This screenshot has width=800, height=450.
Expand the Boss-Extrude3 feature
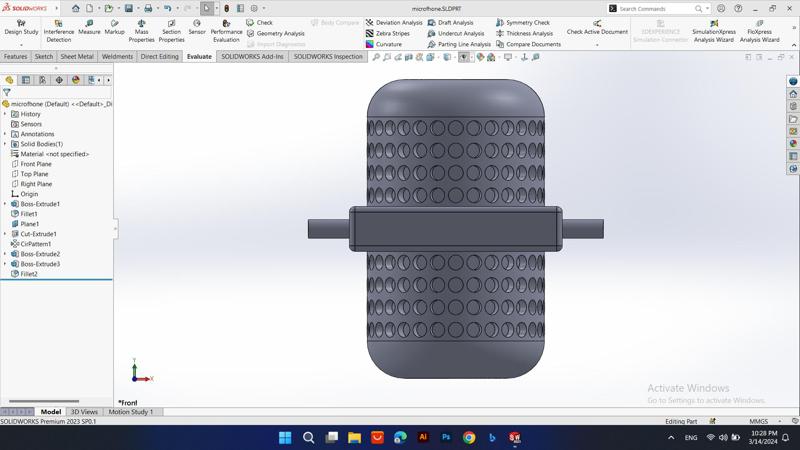tap(5, 264)
